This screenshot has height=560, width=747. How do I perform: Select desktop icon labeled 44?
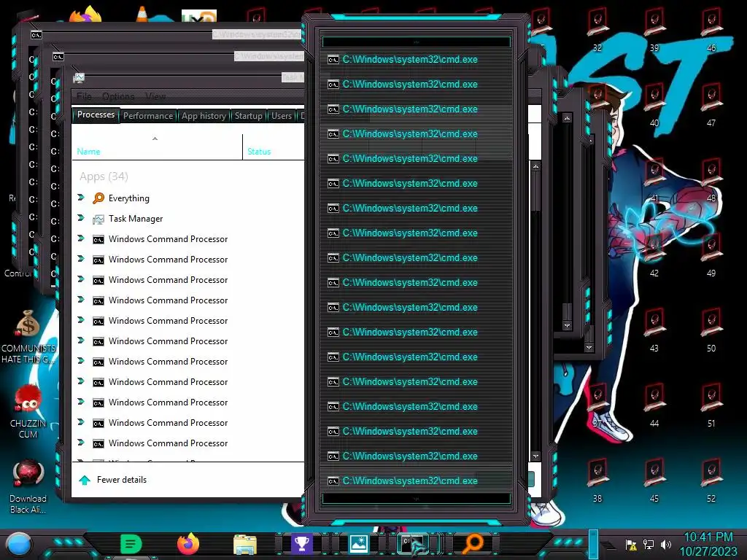coord(654,405)
